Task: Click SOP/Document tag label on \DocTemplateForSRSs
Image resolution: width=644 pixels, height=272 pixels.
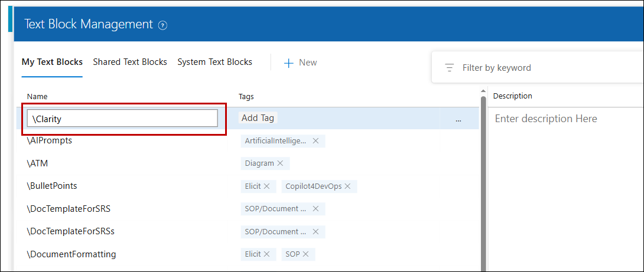Action: 275,232
